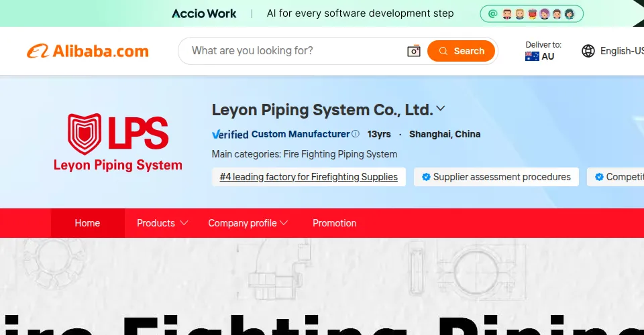Click the Supplier assessment procedures tag
Image resolution: width=644 pixels, height=335 pixels.
pos(496,177)
